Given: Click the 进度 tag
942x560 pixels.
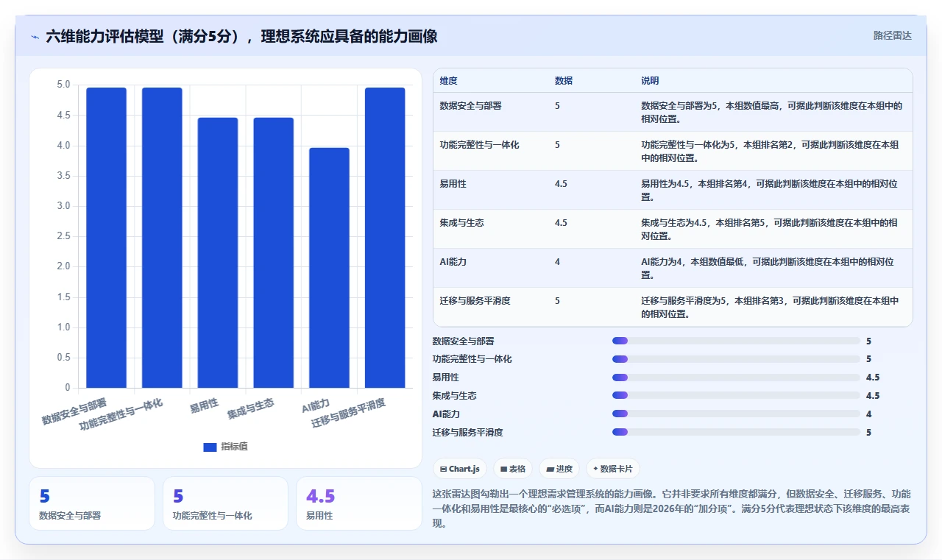Looking at the screenshot, I should tap(559, 469).
